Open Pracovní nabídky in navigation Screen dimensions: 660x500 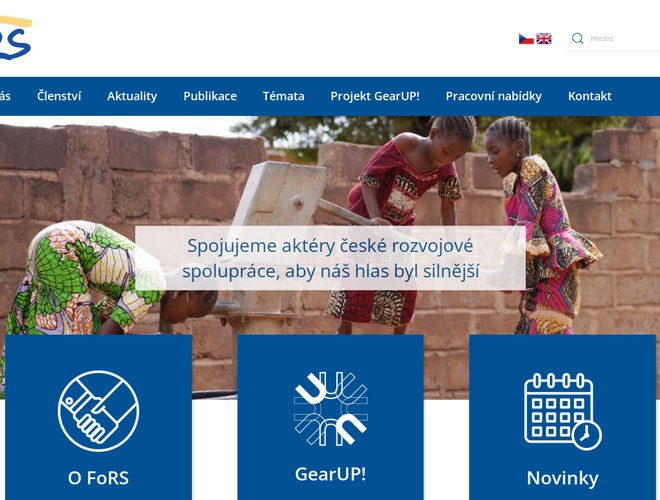point(494,96)
